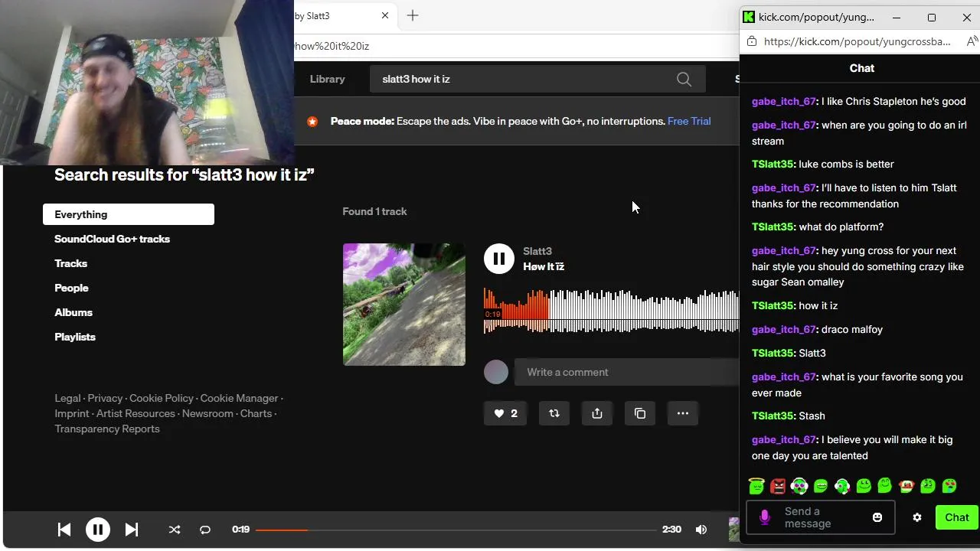This screenshot has height=551, width=980.
Task: Insert the red angry emote
Action: [778, 485]
